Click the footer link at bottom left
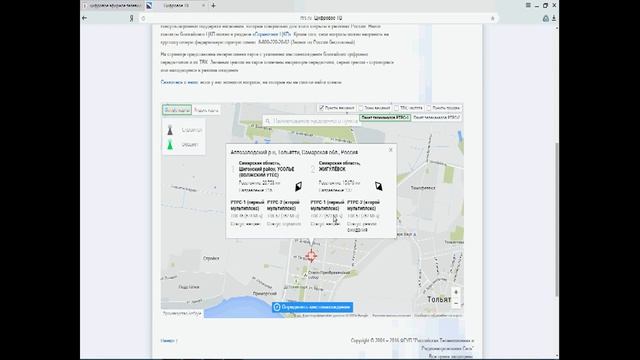Image resolution: width=640 pixels, height=360 pixels. tap(169, 340)
